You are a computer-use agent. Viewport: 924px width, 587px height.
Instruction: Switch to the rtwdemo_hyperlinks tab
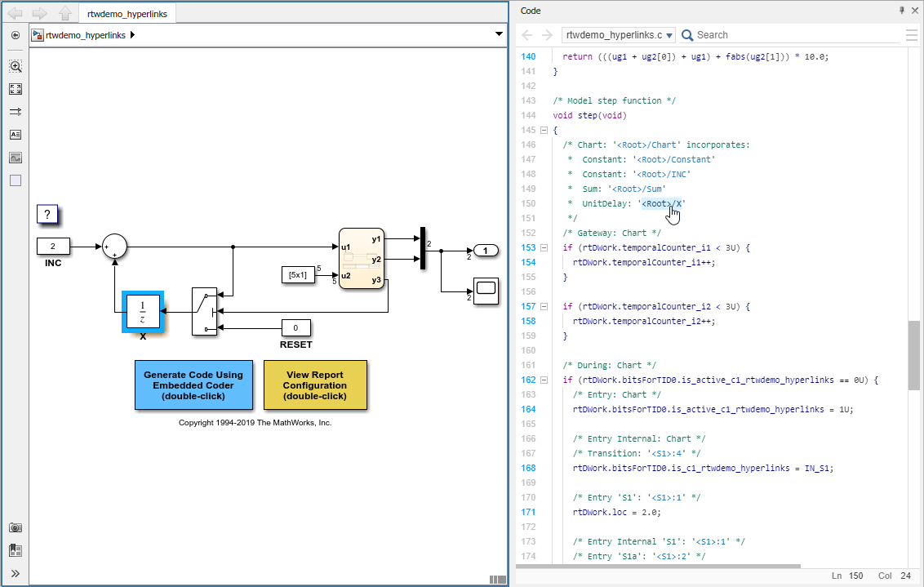(127, 13)
